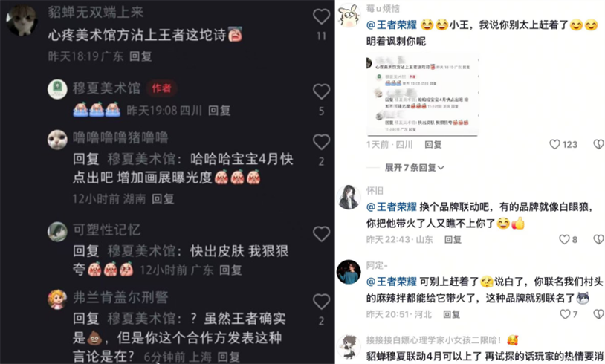Like the comment by 貂蝉无双端上来
Viewport: 605px width, 364px height.
(321, 16)
